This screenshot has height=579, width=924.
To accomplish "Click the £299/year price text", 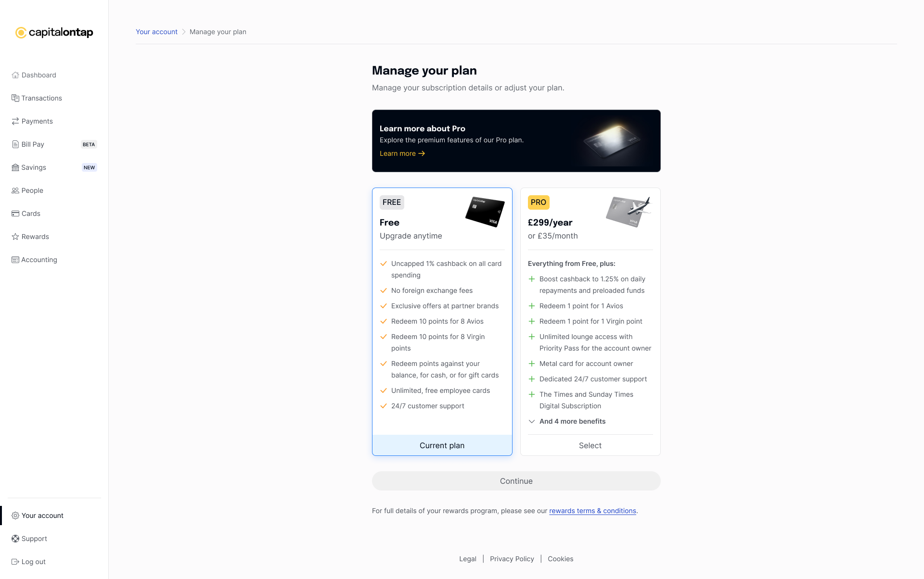I will pos(550,223).
